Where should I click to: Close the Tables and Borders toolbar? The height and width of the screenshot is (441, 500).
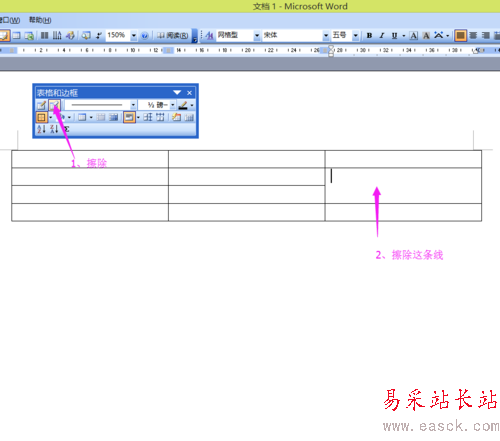189,93
